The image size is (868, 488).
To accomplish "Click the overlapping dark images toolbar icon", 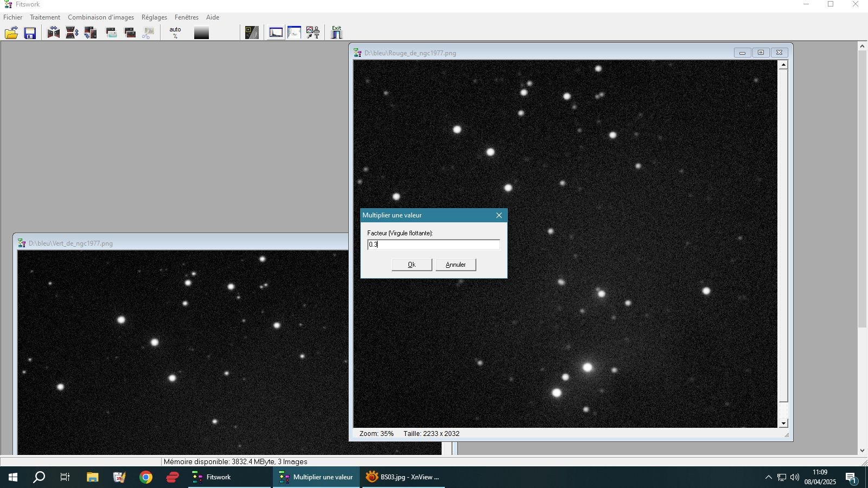I will [130, 33].
